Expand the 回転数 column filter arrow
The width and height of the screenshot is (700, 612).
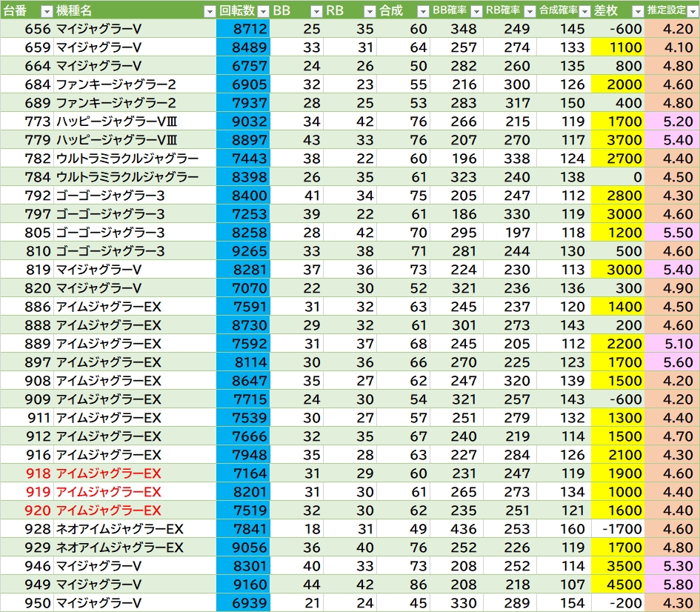[x=261, y=11]
